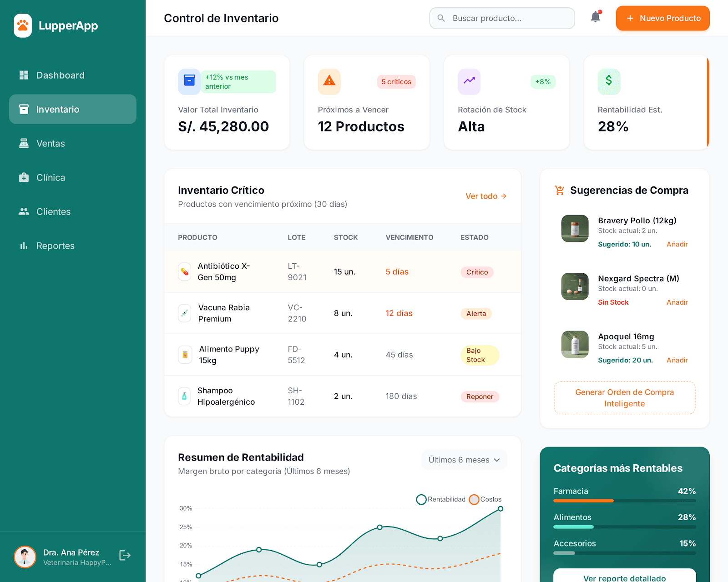
Task: Click the shopping cart icon beside Sugerencias de Compra
Action: click(559, 190)
